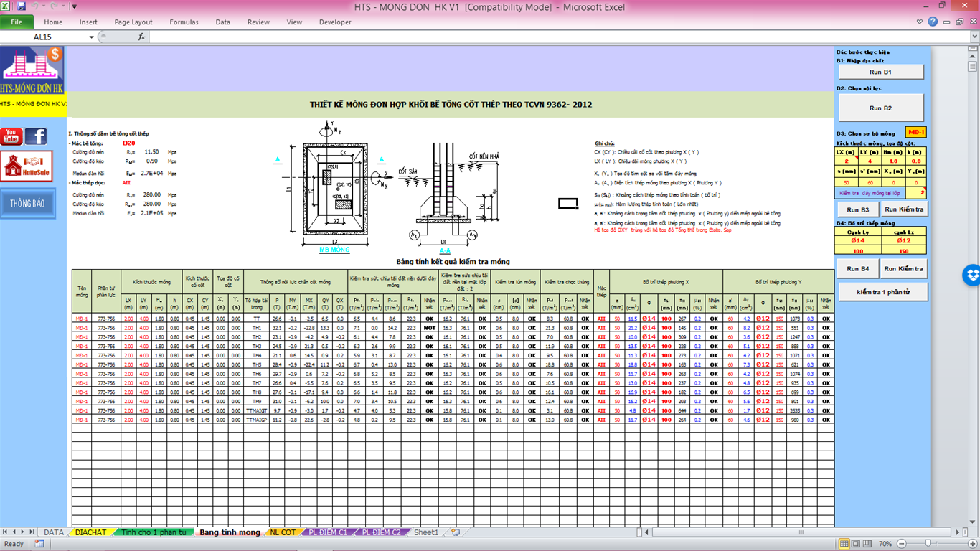Switch to the DIACHAT sheet tab
The width and height of the screenshot is (980, 551).
(90, 532)
